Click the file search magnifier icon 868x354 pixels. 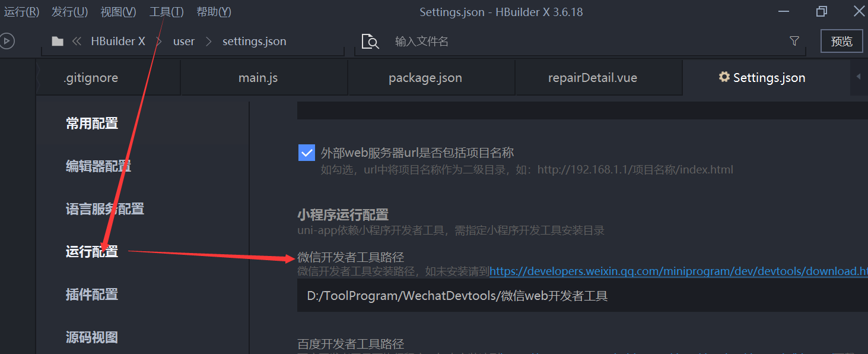coord(370,42)
